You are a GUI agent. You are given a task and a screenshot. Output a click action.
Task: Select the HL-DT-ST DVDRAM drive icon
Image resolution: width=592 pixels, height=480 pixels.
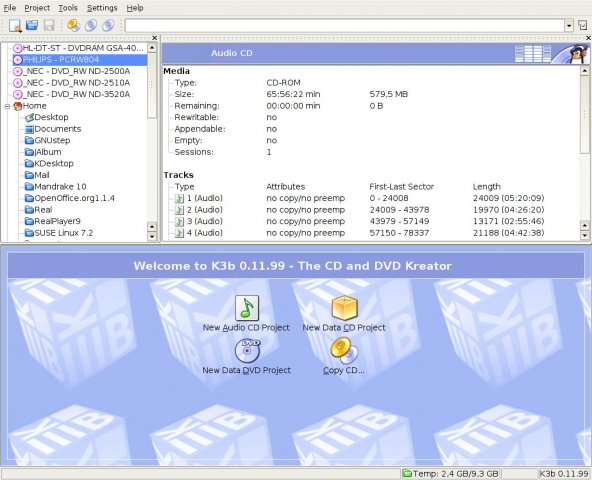[x=18, y=48]
